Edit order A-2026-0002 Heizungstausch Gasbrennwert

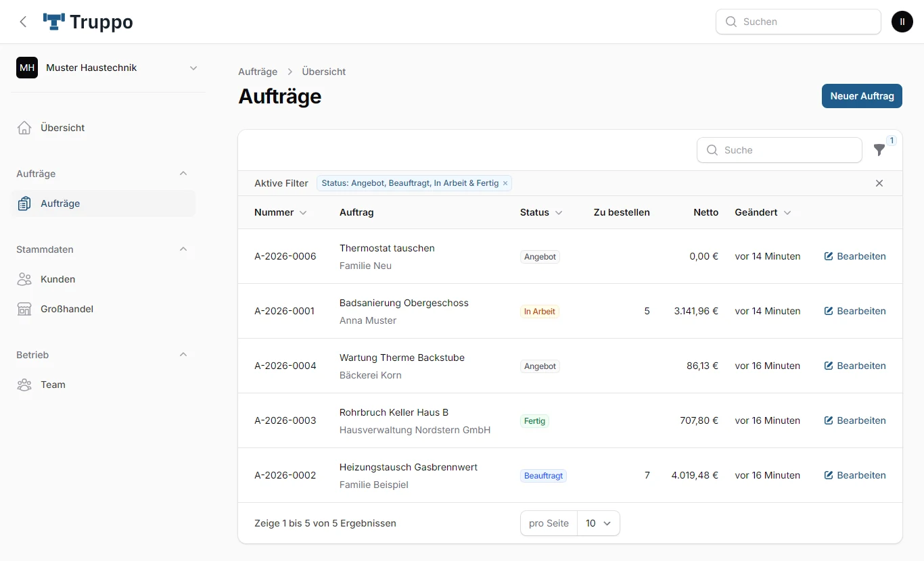(x=855, y=475)
